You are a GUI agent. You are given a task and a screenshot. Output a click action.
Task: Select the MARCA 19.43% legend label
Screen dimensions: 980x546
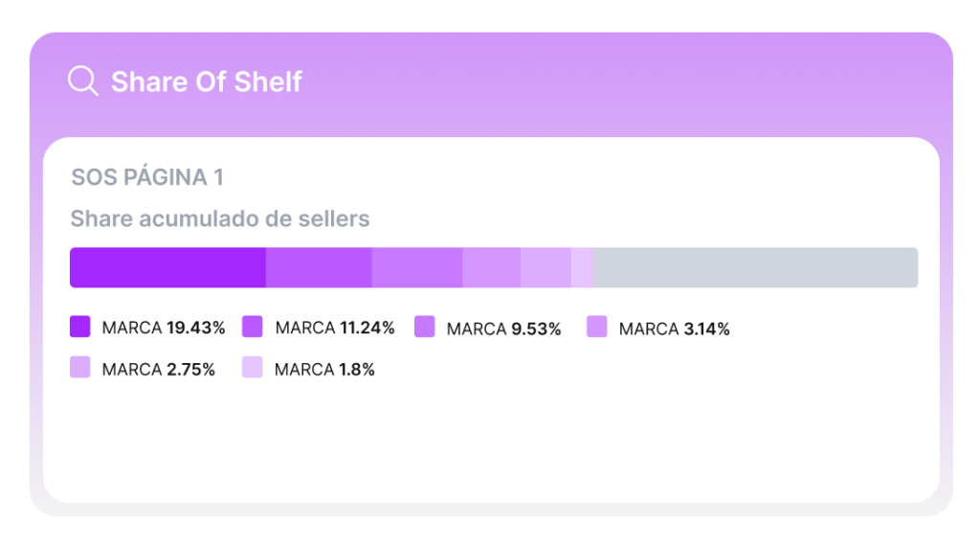pyautogui.click(x=163, y=328)
